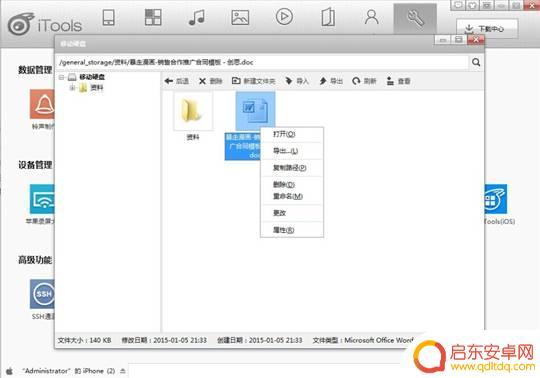Open the Photos picture tab
Viewport: 540px width, 378px height.
240,17
